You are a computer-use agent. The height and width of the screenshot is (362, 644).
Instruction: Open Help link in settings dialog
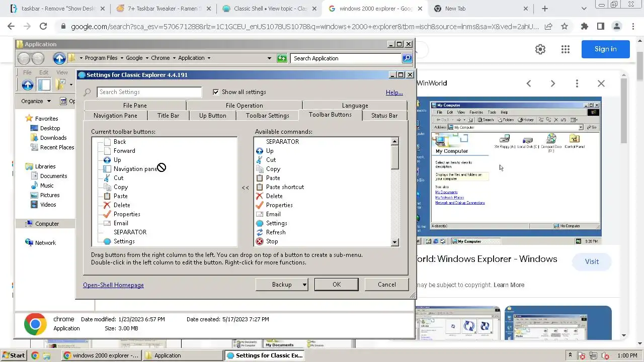pos(394,93)
